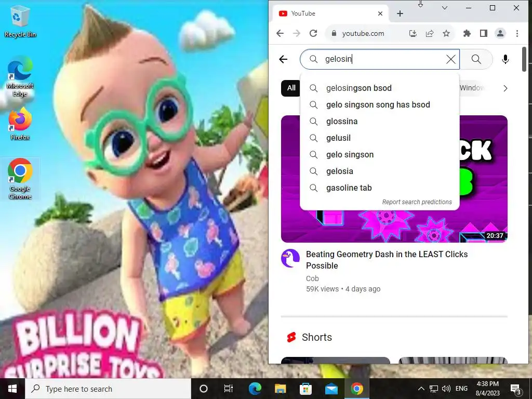The image size is (532, 399).
Task: Click the Shorts section logo icon
Action: tap(291, 337)
